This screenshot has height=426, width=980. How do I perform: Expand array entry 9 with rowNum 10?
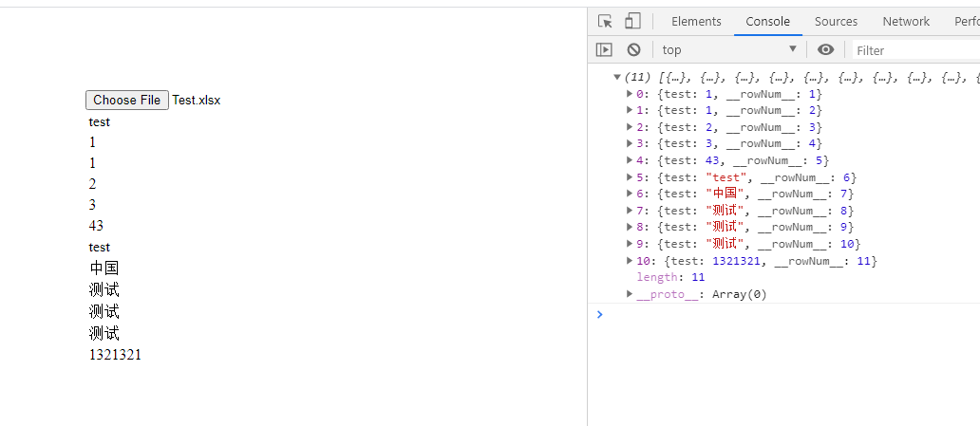(630, 244)
